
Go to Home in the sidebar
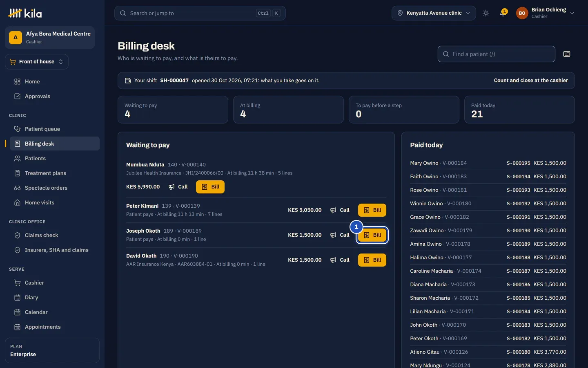click(55, 82)
